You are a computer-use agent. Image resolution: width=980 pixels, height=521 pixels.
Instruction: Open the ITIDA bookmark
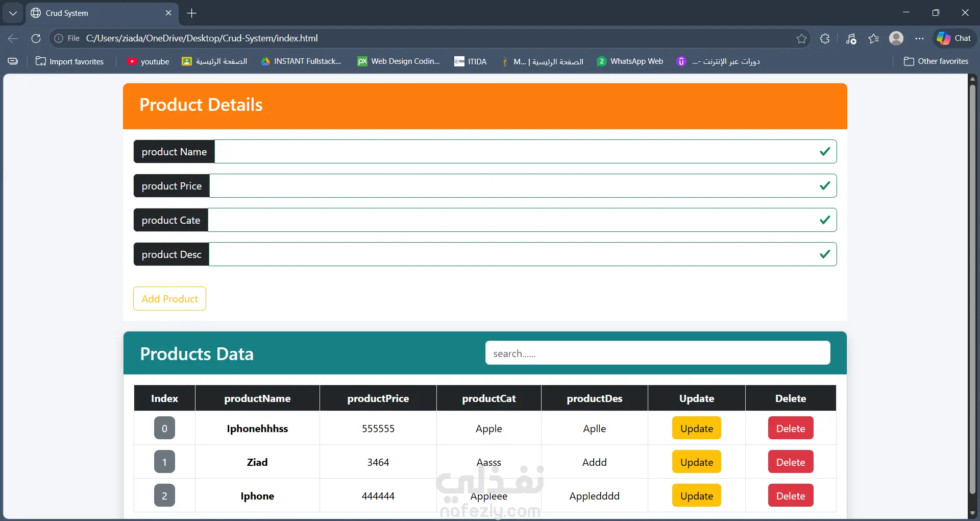pos(471,61)
